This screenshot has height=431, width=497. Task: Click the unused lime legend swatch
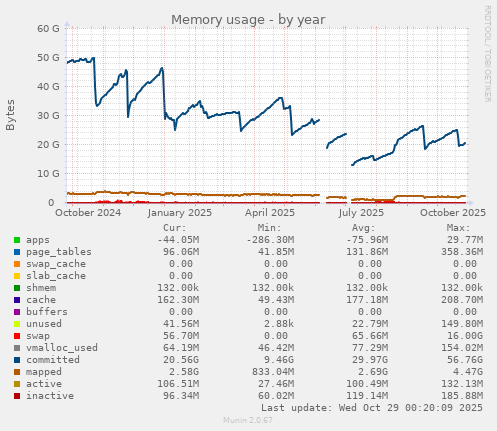tap(17, 324)
